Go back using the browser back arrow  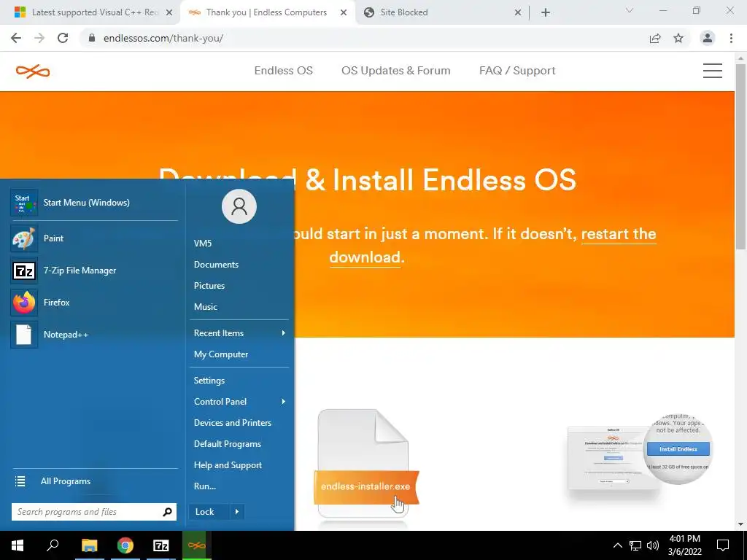[x=16, y=38]
